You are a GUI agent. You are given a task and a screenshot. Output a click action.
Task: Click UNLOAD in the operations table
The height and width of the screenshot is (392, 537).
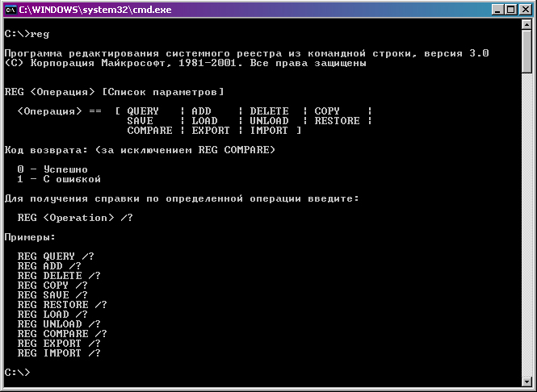point(269,121)
